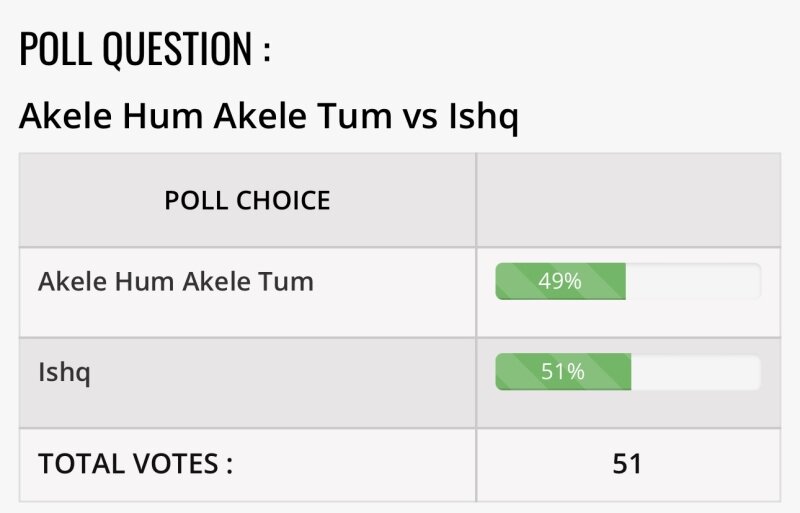Click the colon after TOTAL VOTES
This screenshot has width=800, height=513.
pyautogui.click(x=228, y=466)
